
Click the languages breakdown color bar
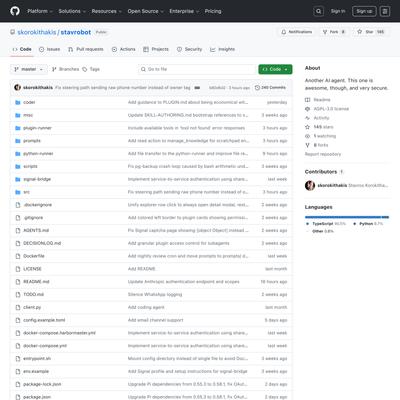point(347,217)
